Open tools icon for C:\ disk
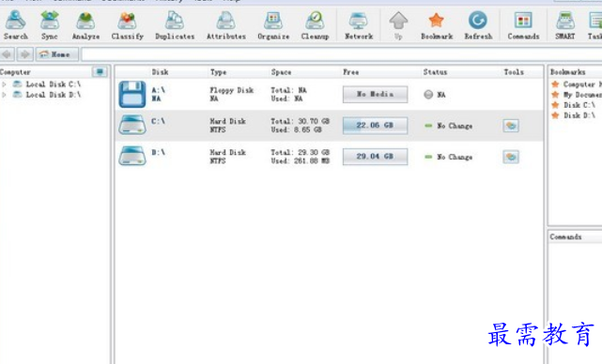The image size is (602, 364). tap(511, 126)
